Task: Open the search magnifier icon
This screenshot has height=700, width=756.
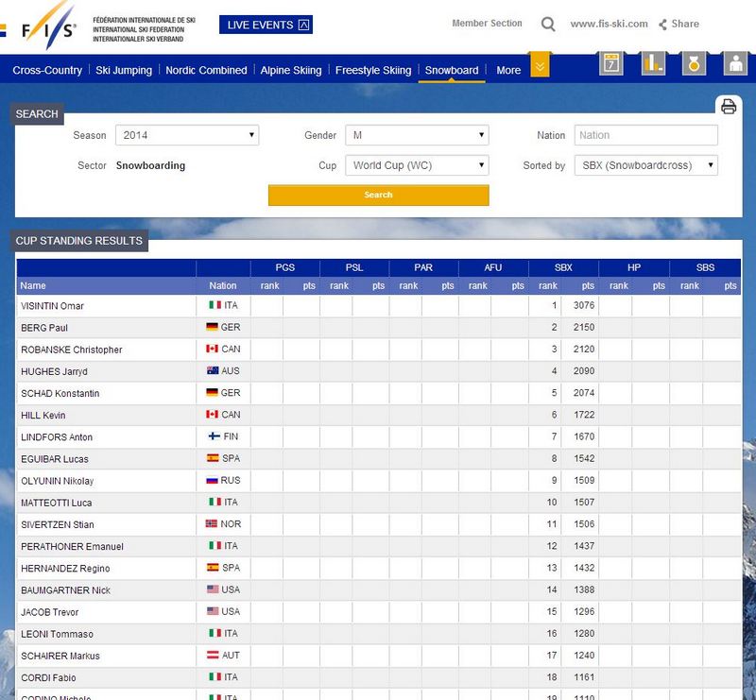Action: pyautogui.click(x=548, y=25)
